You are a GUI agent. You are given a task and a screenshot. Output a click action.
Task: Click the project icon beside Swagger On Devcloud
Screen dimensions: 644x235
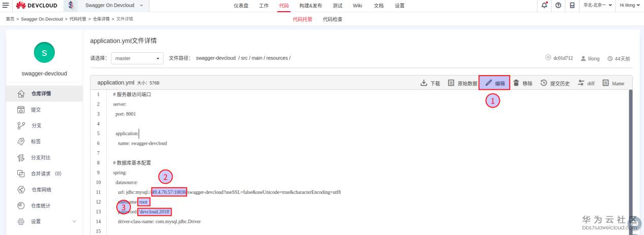71,5
